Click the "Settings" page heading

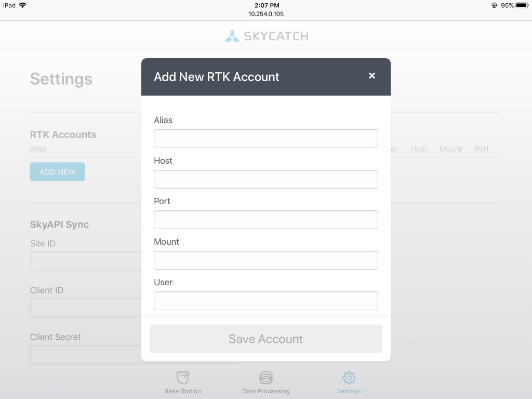tap(61, 79)
